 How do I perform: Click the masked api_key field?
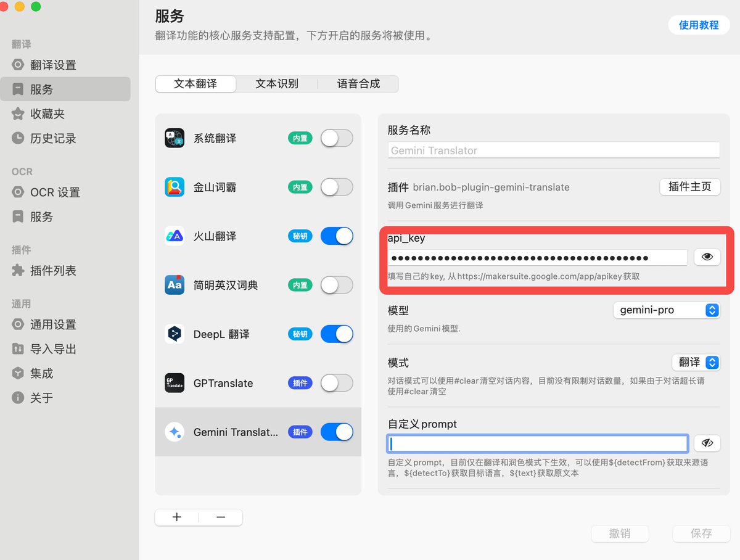[x=538, y=258]
